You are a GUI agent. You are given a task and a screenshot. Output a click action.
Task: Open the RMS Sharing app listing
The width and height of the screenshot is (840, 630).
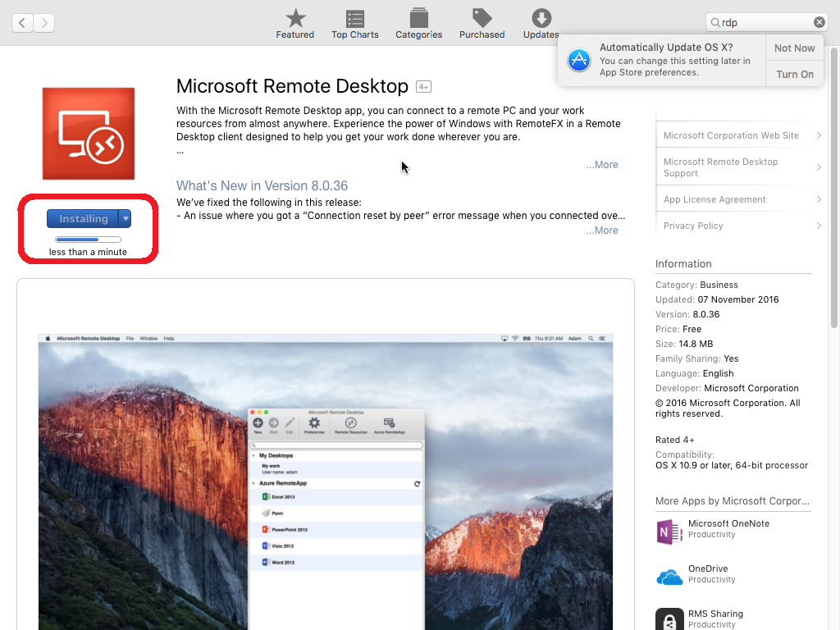[x=715, y=614]
